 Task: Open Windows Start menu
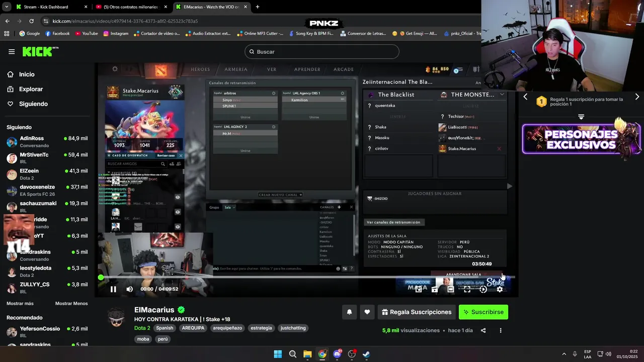click(x=278, y=354)
